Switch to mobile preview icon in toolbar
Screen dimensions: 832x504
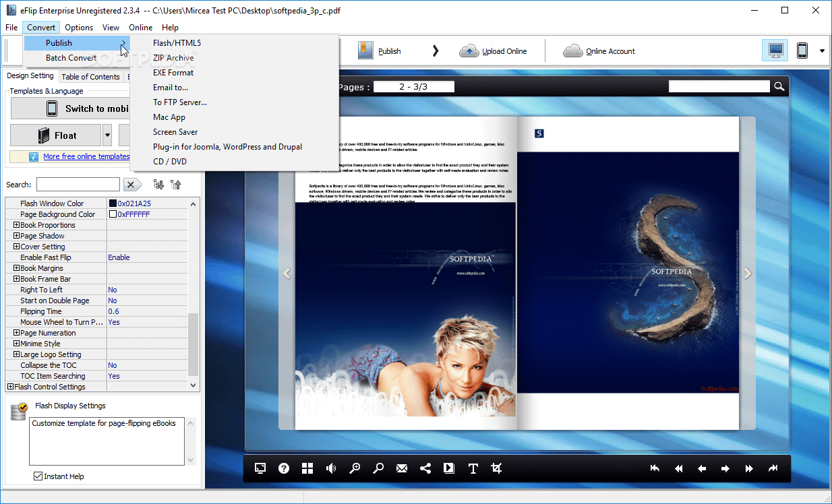(802, 51)
